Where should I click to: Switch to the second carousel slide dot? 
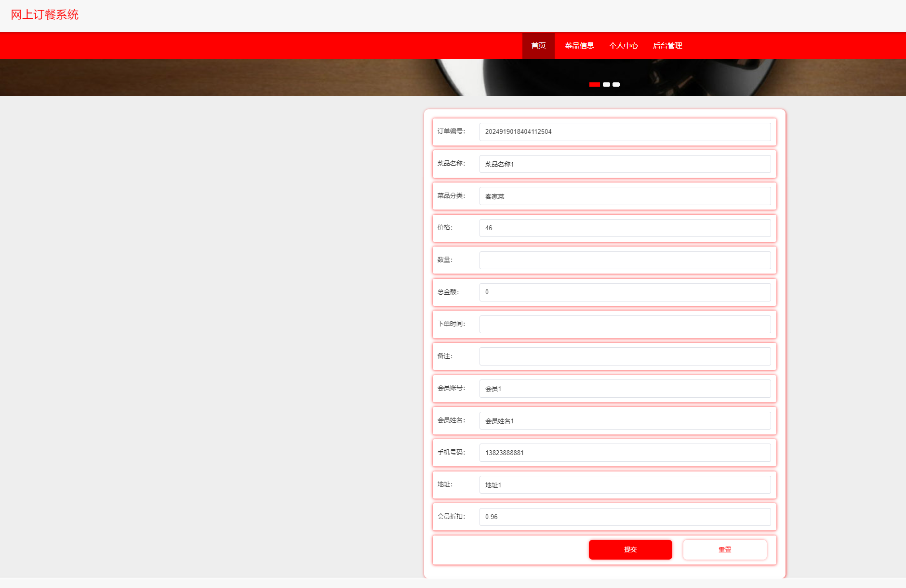606,85
